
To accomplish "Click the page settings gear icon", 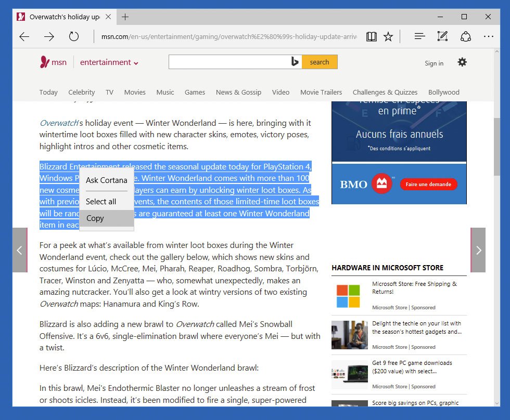I will tap(462, 62).
